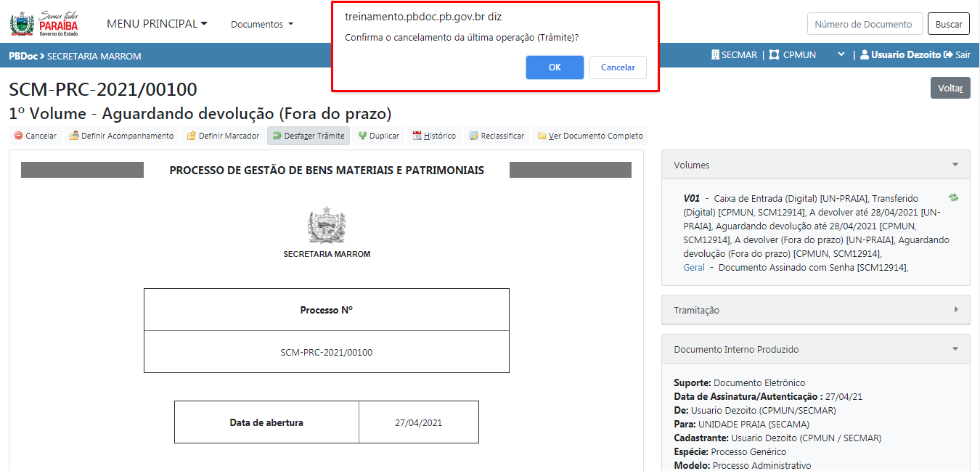Click the Sair logout icon

[947, 54]
